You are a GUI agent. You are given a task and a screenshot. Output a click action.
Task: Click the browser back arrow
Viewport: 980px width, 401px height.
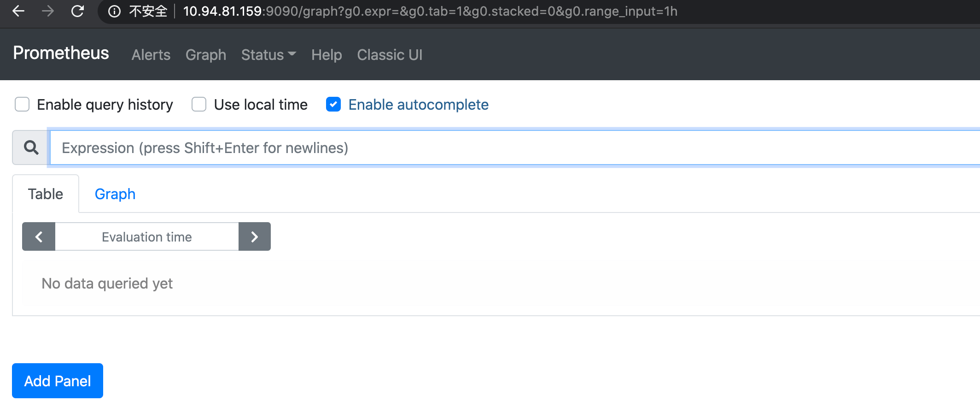click(18, 11)
